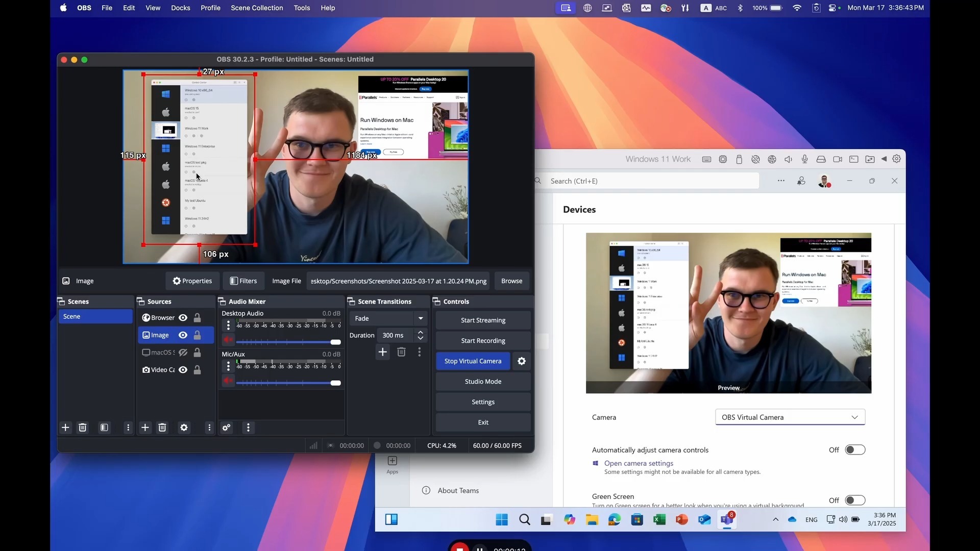Open Microsoft Edge in Windows taskbar

[615, 519]
